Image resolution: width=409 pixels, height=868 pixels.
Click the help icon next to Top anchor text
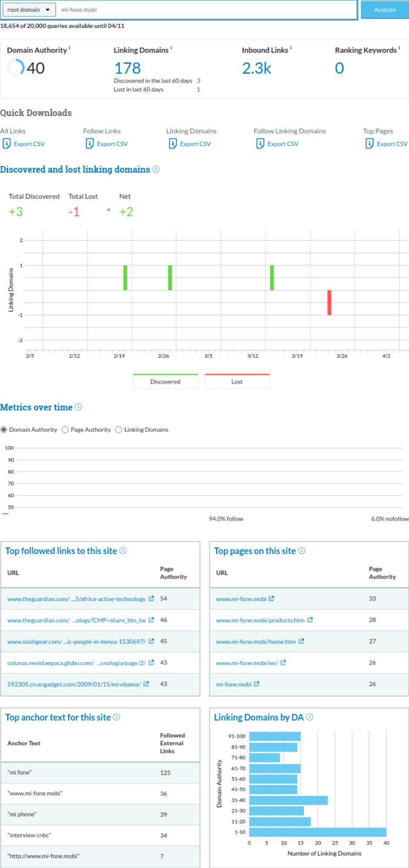[117, 717]
